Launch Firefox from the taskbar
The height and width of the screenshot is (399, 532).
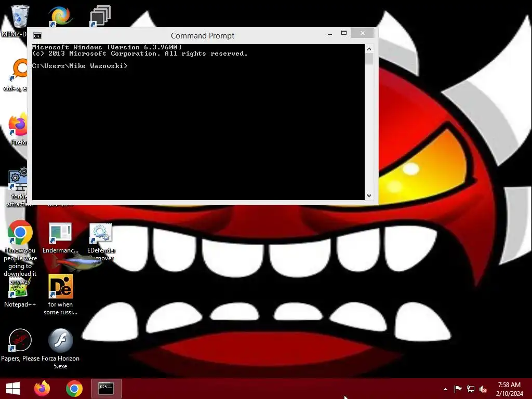tap(42, 389)
